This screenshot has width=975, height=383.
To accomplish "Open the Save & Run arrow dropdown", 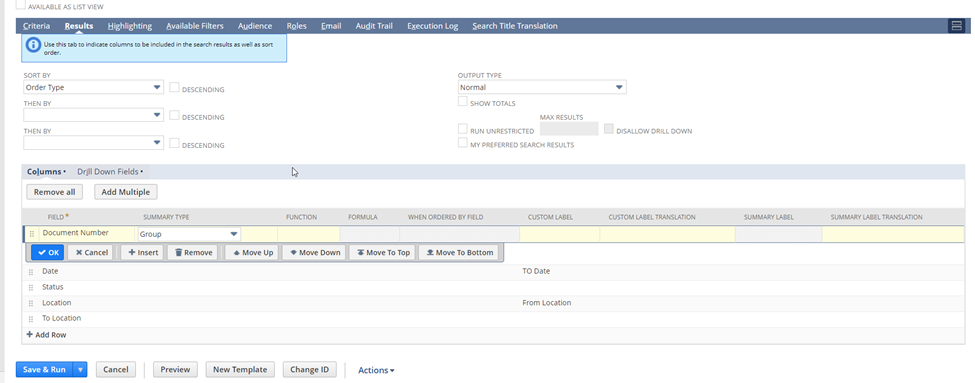I will [80, 369].
